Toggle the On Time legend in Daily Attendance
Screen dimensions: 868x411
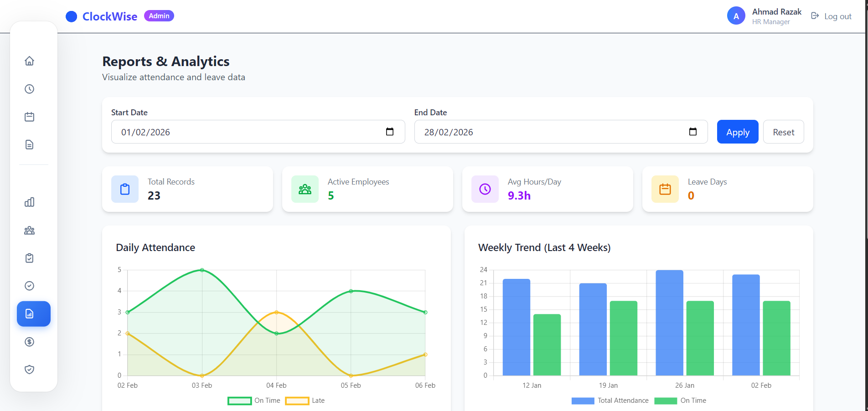coord(254,401)
